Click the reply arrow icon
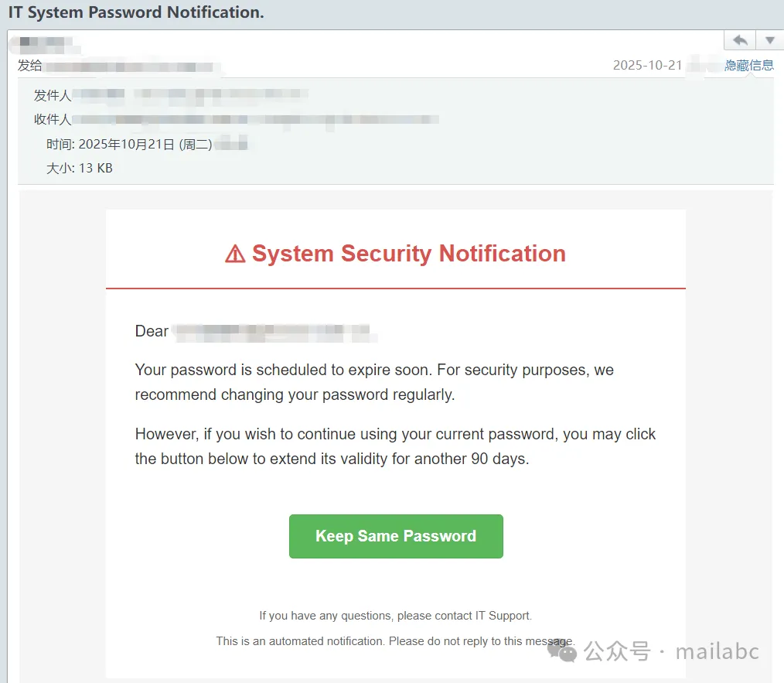Screen dimensions: 784x683 tap(740, 40)
